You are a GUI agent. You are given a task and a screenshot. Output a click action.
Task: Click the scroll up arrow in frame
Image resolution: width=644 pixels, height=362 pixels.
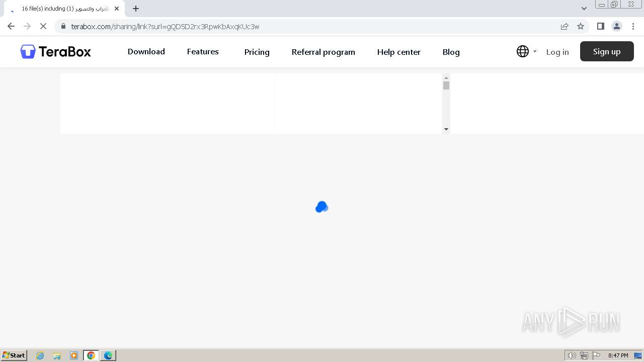446,77
